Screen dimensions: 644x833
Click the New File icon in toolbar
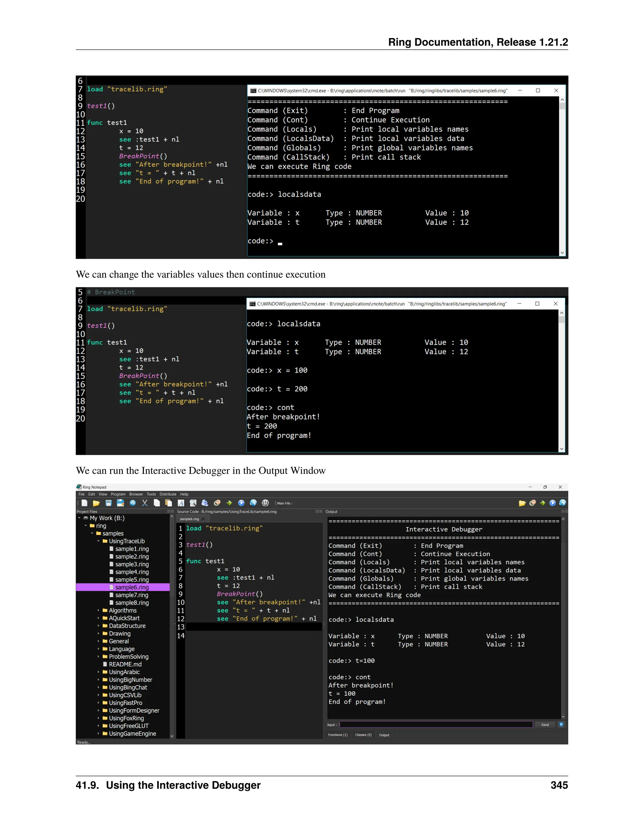point(85,503)
